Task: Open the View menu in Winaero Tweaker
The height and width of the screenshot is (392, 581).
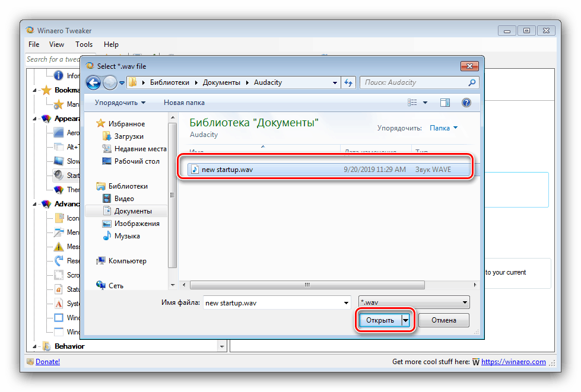Action: pos(56,44)
